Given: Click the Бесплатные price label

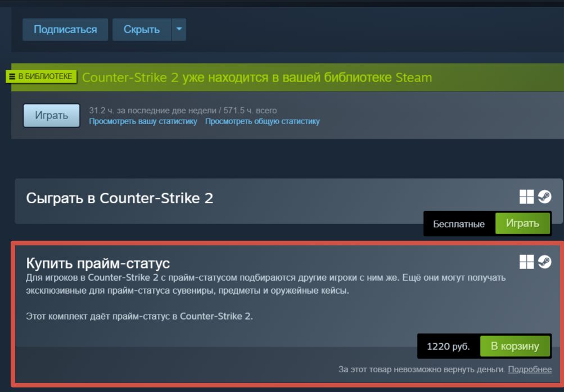Looking at the screenshot, I should [459, 224].
